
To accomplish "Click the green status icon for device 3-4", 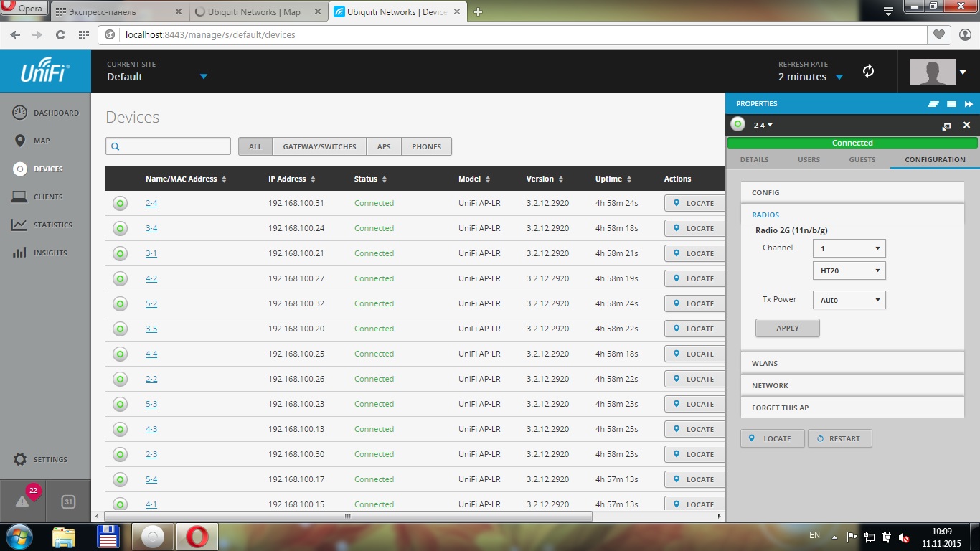I will [x=120, y=228].
